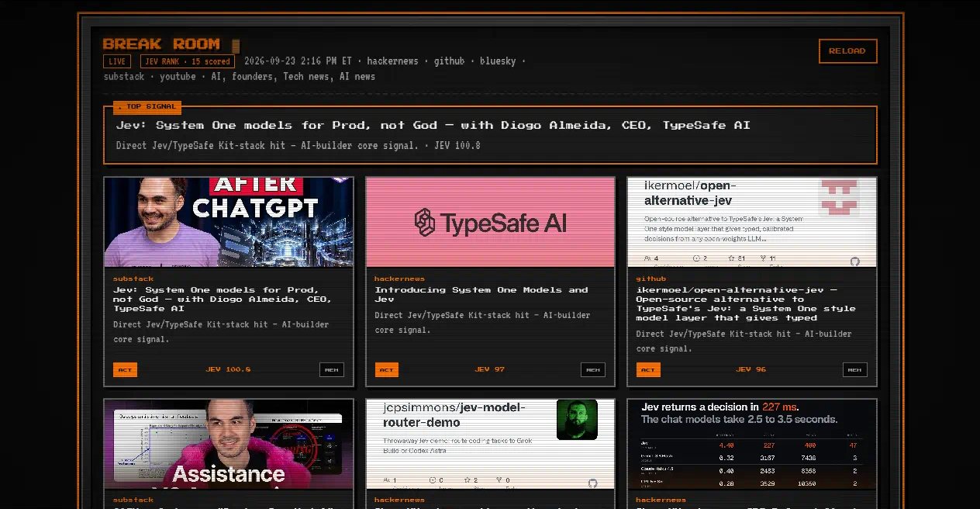Click MEH on the JEV 96 card

pos(855,369)
